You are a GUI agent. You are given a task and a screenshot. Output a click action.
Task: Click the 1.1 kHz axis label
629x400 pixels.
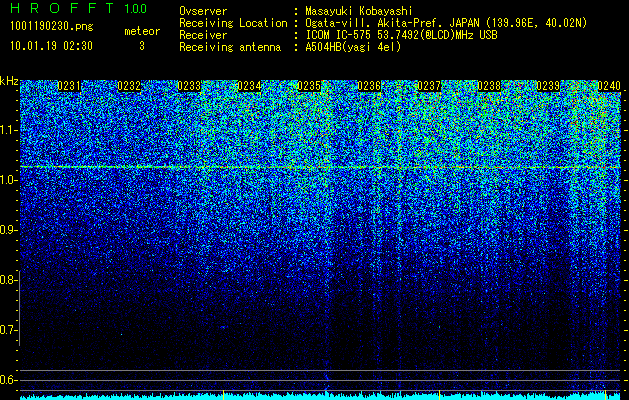tap(7, 130)
